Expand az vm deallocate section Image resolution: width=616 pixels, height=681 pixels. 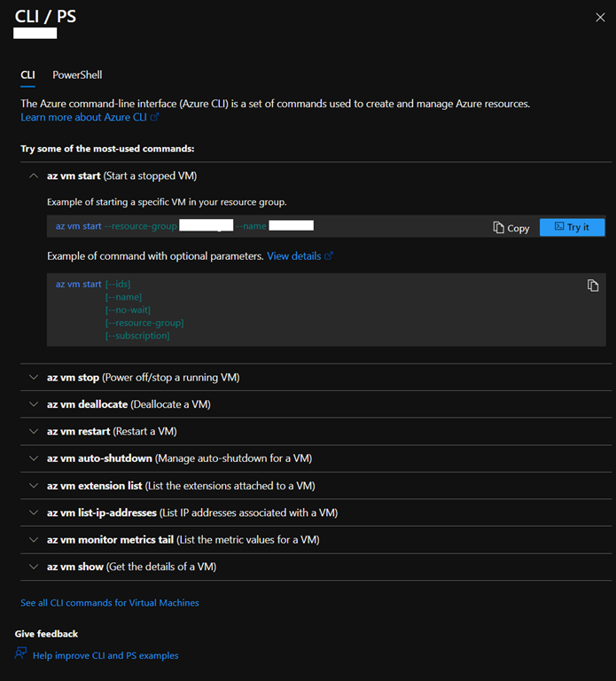316,404
